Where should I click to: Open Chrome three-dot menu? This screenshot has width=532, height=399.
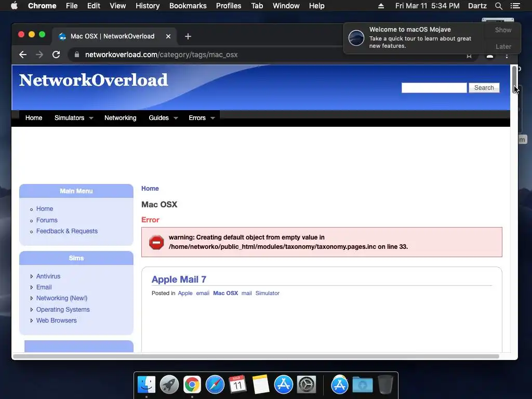pos(507,56)
